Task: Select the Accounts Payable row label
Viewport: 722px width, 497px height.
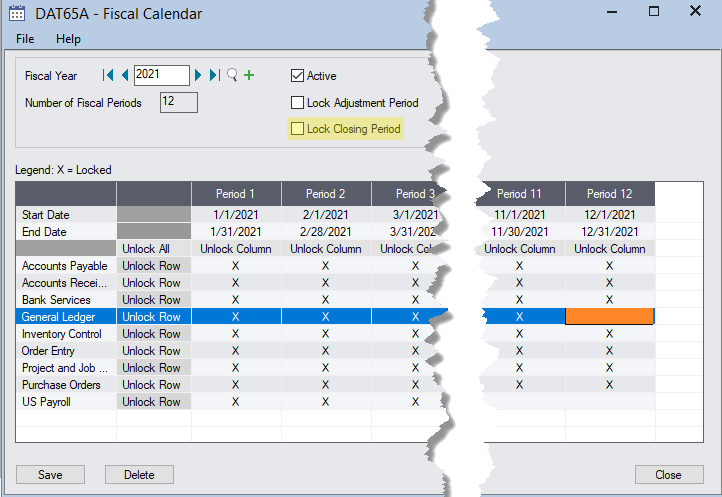Action: point(65,266)
